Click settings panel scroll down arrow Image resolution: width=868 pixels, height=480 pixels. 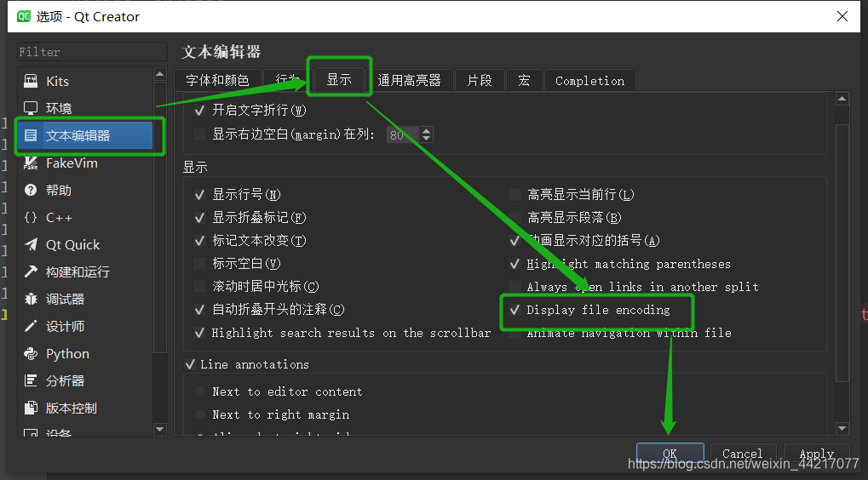(x=842, y=429)
